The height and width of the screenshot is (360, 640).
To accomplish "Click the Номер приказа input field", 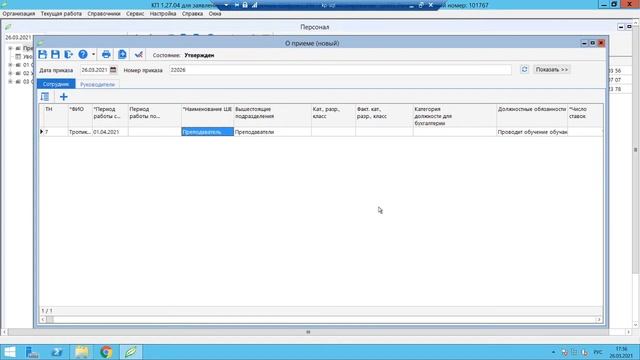I will pos(340,70).
